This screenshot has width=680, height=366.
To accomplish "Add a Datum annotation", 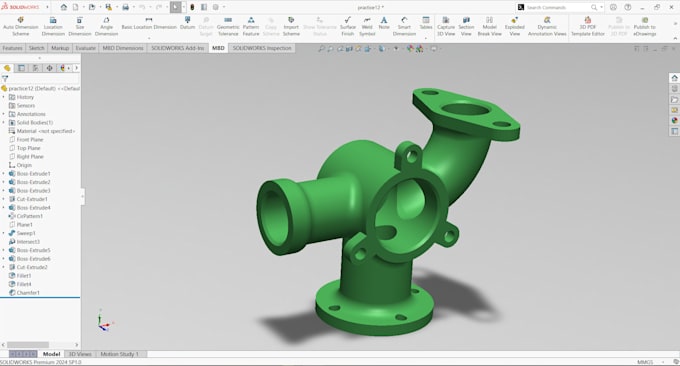I will [x=187, y=23].
